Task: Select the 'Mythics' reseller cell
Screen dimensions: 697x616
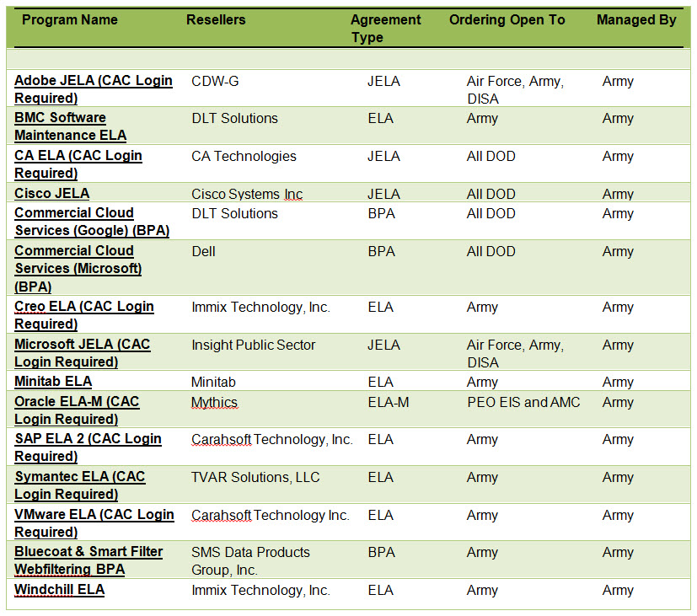Action: click(214, 403)
